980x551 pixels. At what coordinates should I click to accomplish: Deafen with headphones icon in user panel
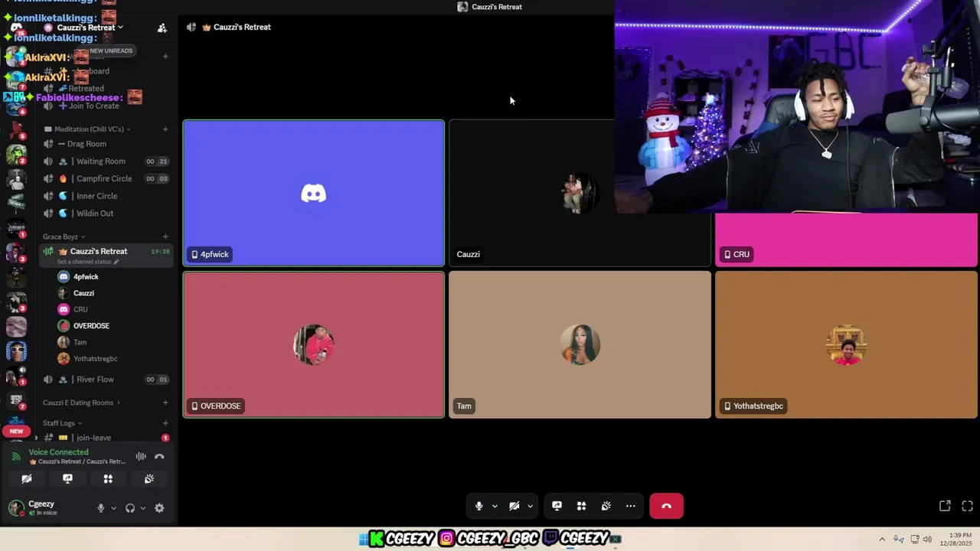(x=129, y=508)
